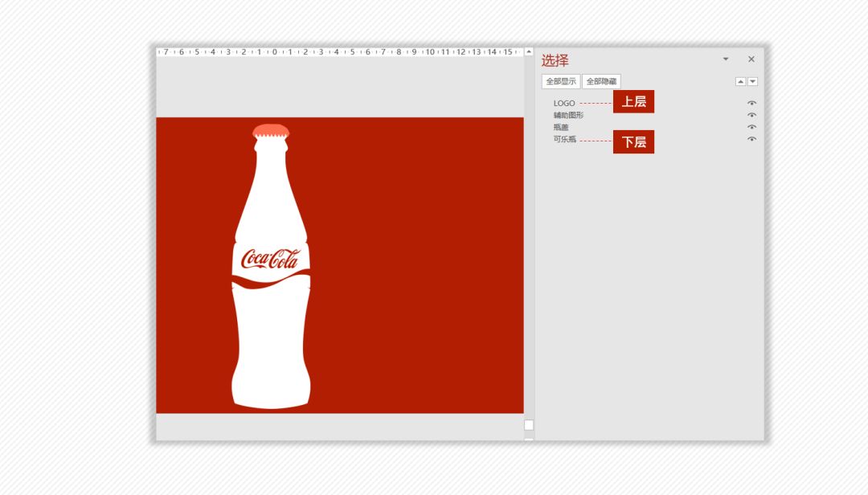
Task: Open the 选择 pane options dropdown arrow
Action: pos(725,59)
